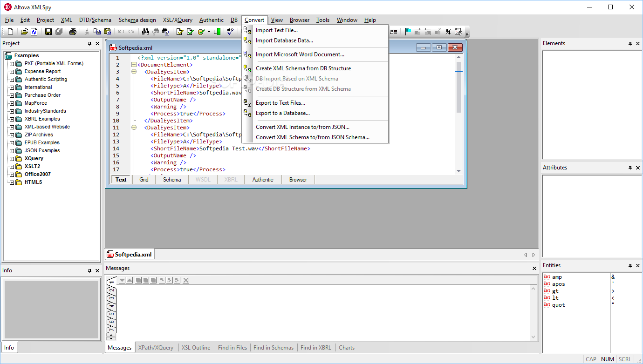The height and width of the screenshot is (364, 643).
Task: Click the Strip whitespace lines toolbar icon
Action: [394, 32]
